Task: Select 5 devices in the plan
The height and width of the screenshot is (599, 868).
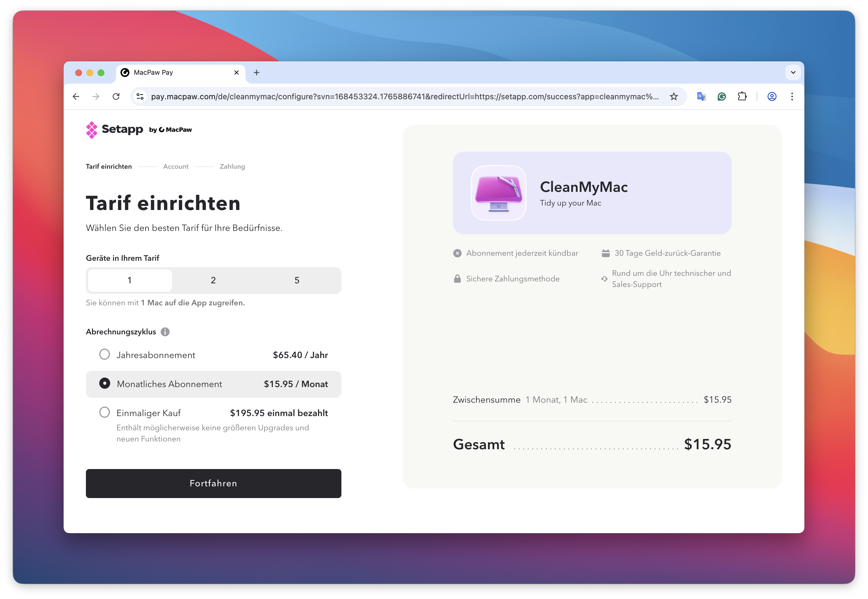Action: [297, 281]
